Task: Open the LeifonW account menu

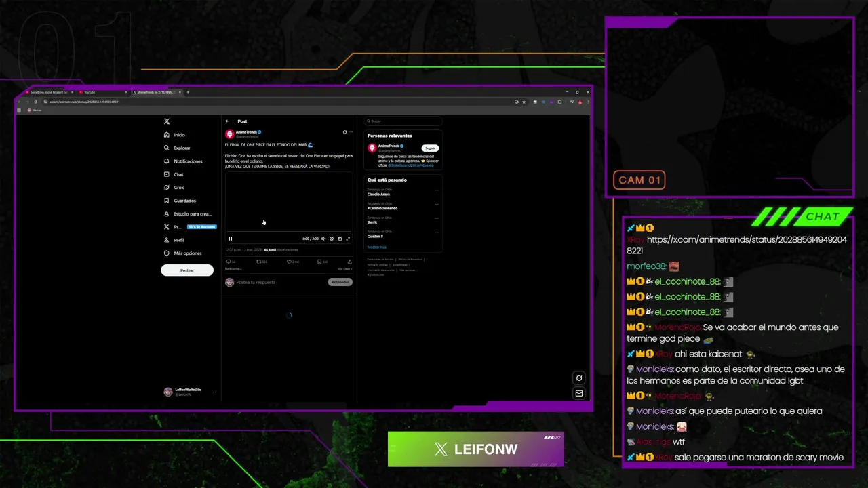Action: (x=191, y=392)
